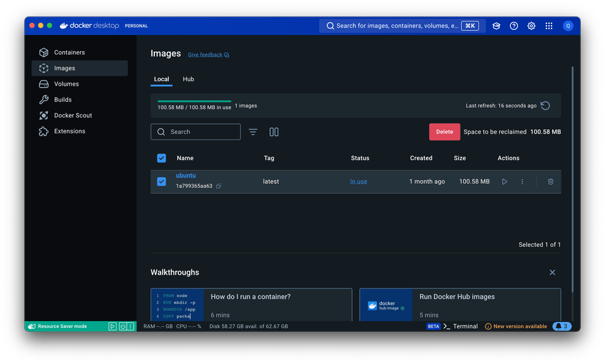
Task: Click the '1 month ago' created cell
Action: pyautogui.click(x=427, y=181)
